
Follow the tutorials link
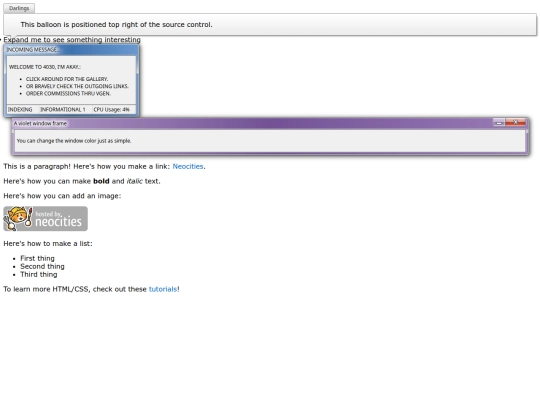click(163, 289)
